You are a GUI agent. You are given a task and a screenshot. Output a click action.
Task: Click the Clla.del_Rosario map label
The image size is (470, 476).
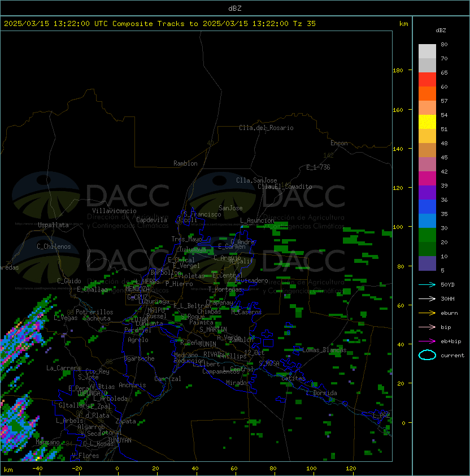266,128
